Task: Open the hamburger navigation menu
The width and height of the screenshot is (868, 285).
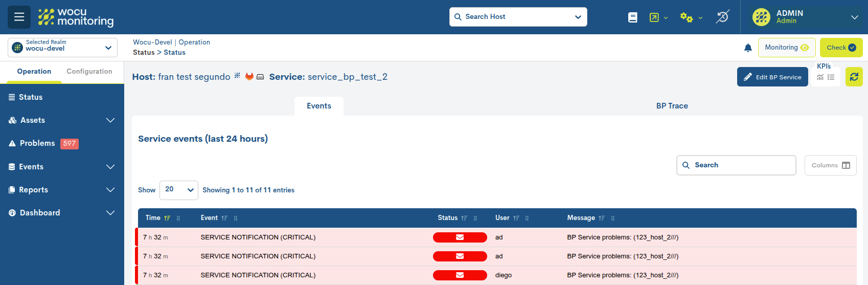Action: pos(19,17)
